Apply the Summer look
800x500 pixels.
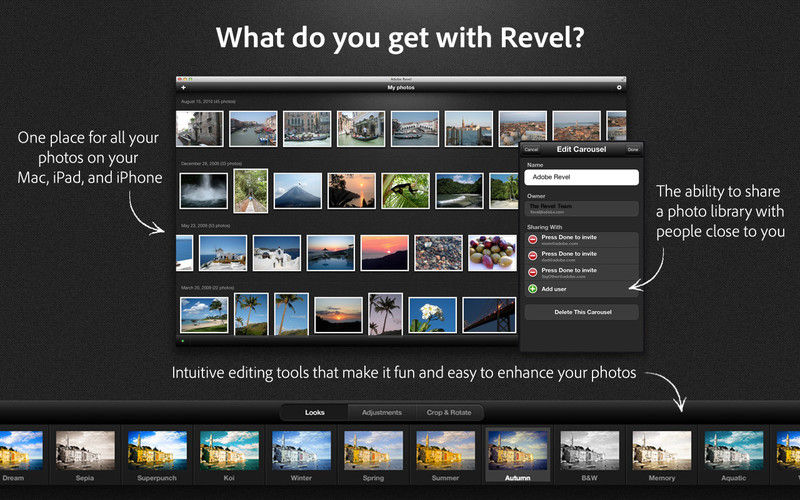pyautogui.click(x=445, y=451)
